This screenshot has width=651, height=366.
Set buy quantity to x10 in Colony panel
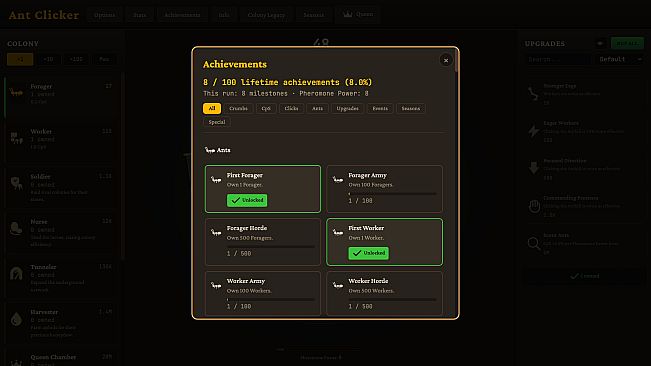pyautogui.click(x=48, y=59)
